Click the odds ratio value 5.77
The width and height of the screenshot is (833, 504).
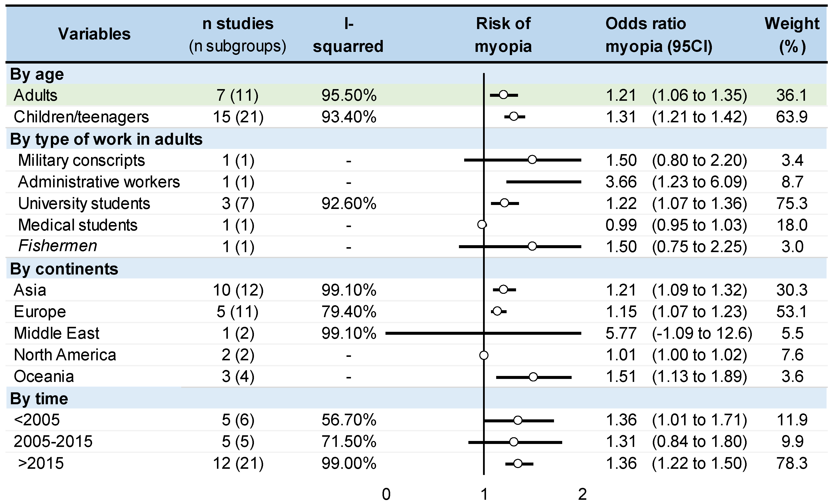(621, 333)
